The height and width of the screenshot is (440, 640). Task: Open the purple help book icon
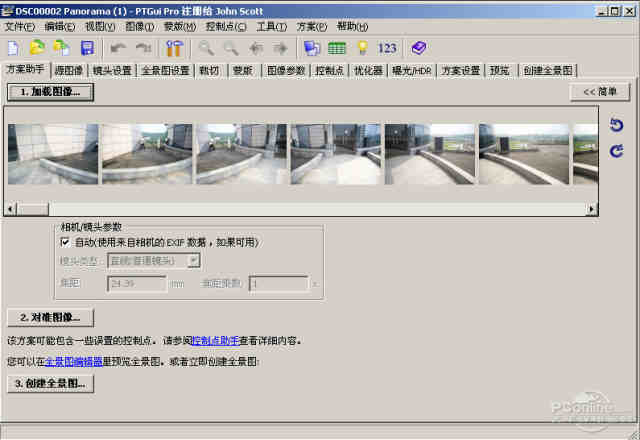[x=418, y=47]
